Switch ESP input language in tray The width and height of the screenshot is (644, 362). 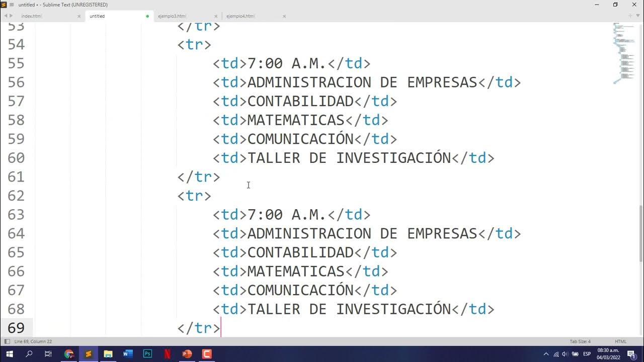coord(587,354)
